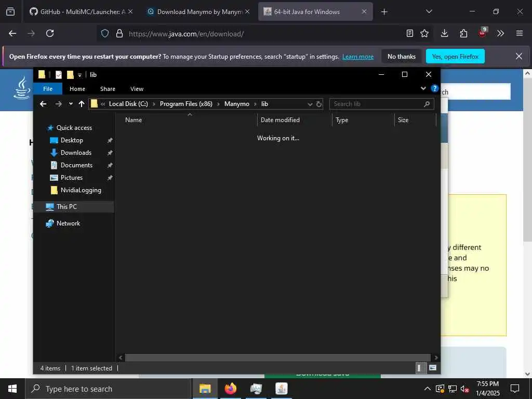Click File Explorer taskbar icon
Image resolution: width=532 pixels, height=399 pixels.
pos(205,389)
